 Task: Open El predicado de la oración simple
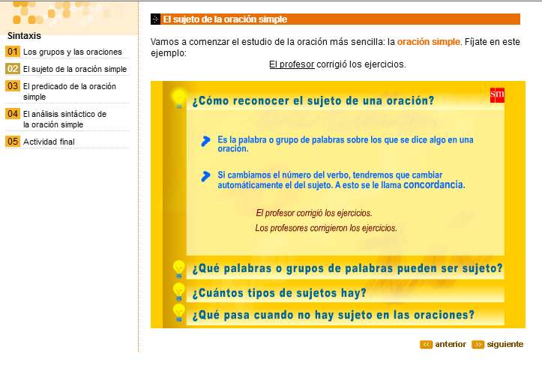tap(70, 91)
